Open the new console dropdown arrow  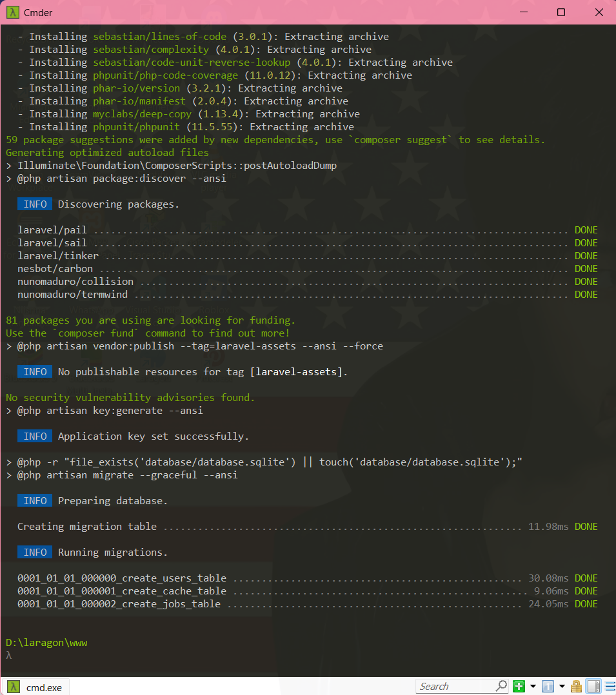click(x=533, y=687)
